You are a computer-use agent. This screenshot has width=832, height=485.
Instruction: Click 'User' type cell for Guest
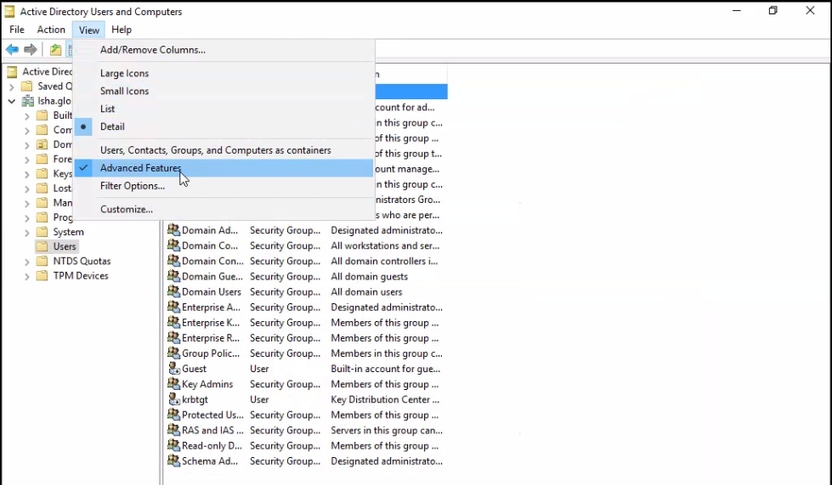(x=259, y=369)
